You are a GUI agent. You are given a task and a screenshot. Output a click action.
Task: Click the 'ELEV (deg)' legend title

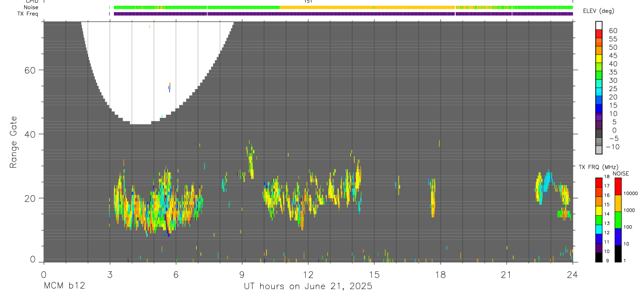pos(599,11)
